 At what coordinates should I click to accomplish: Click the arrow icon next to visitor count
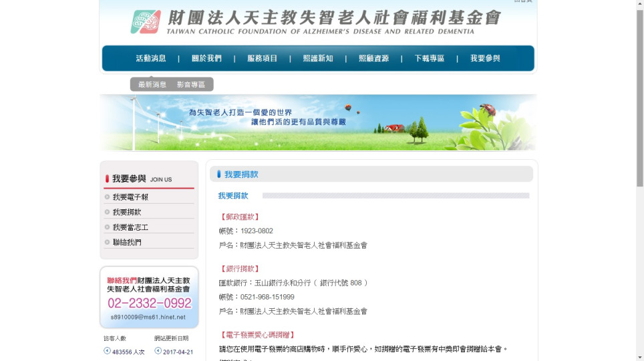tap(107, 351)
